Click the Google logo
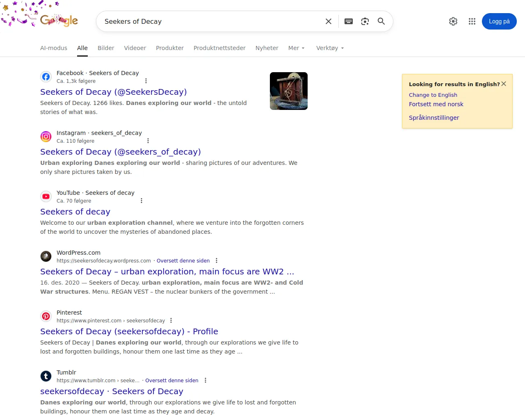This screenshot has width=525, height=420. click(59, 20)
